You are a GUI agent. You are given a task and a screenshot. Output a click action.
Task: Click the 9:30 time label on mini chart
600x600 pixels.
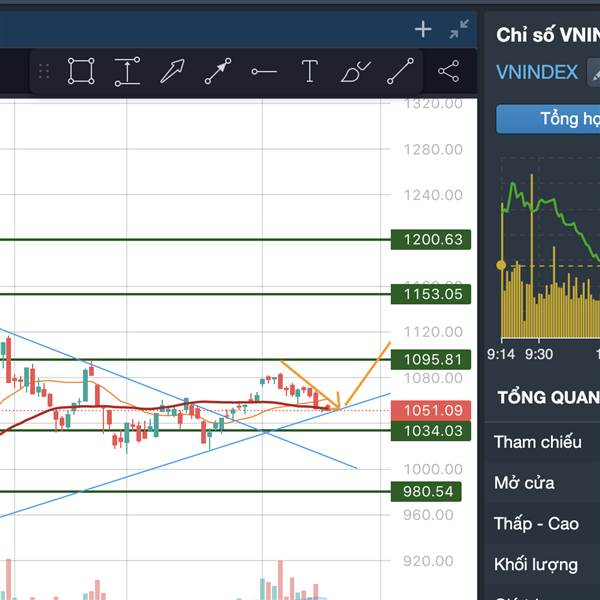pyautogui.click(x=539, y=354)
